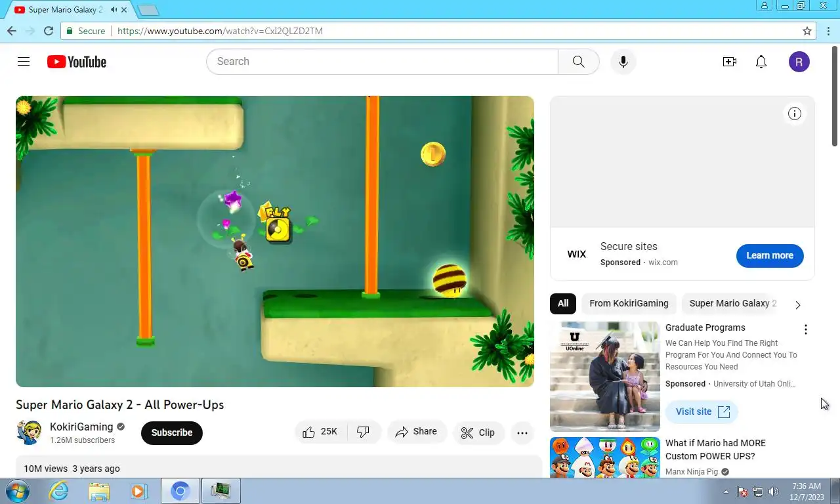
Task: Open options for Graduate Programs ad
Action: [805, 329]
